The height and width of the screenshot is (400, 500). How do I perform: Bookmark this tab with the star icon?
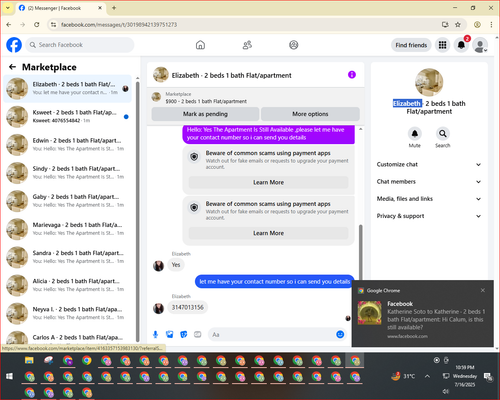point(458,24)
